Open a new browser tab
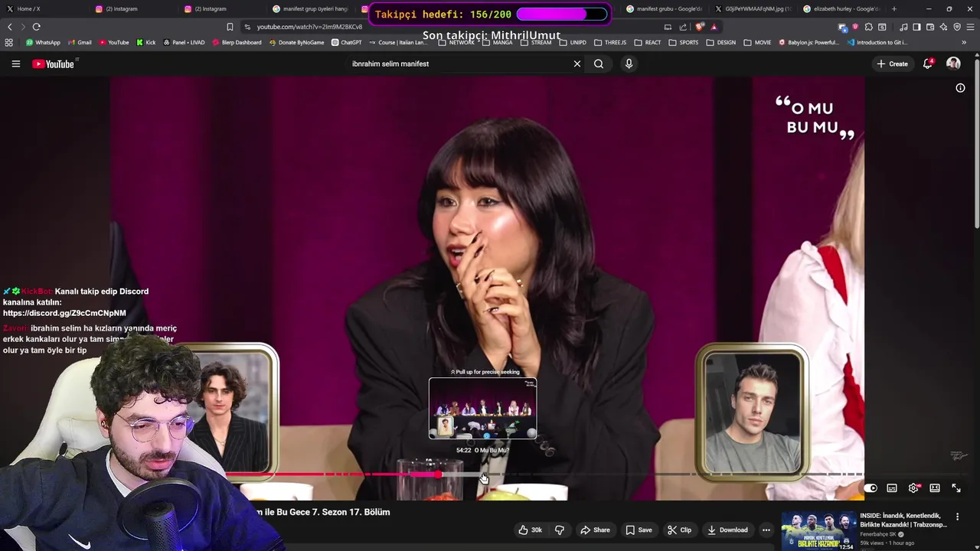The height and width of the screenshot is (551, 980). point(894,8)
